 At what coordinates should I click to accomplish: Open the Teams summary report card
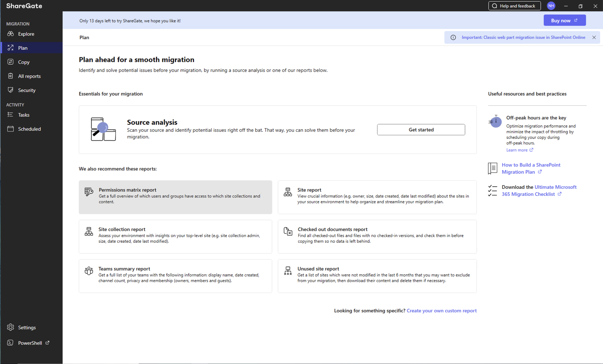pos(175,276)
